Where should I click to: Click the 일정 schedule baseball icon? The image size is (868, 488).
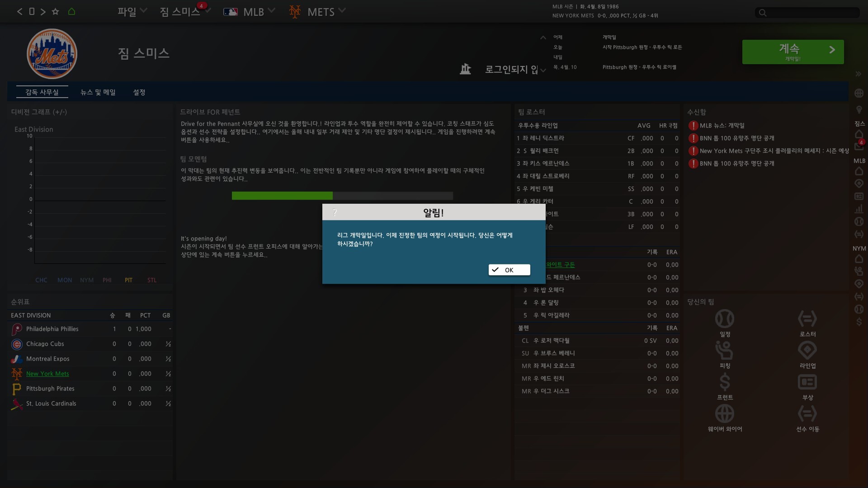724,319
